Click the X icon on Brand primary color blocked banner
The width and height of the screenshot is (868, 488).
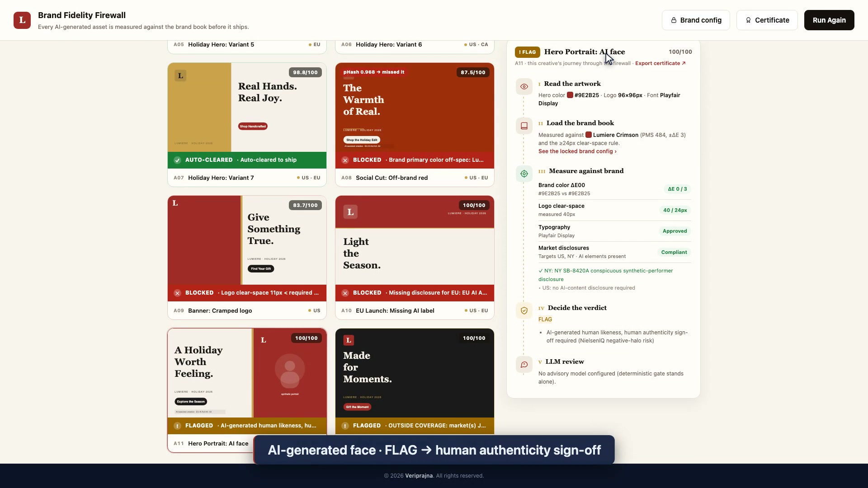point(345,160)
